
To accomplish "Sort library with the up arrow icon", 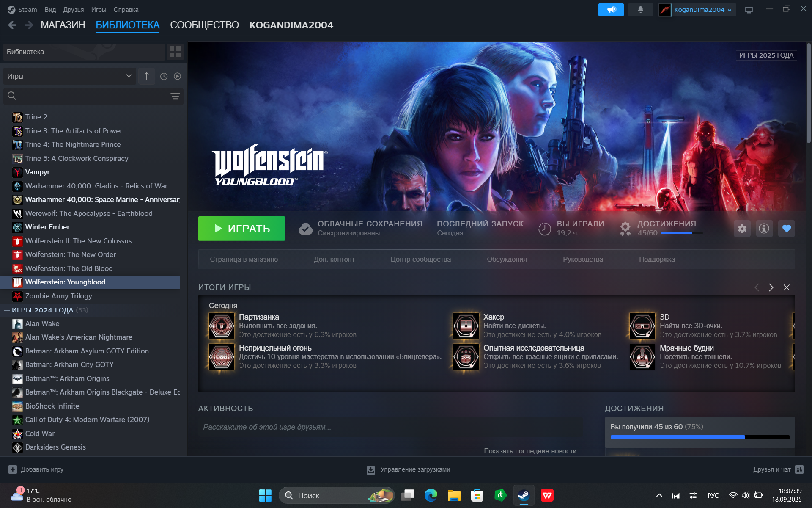I will click(146, 76).
